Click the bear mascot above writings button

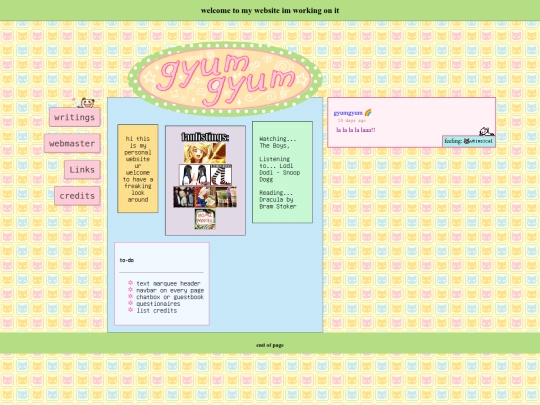(86, 103)
